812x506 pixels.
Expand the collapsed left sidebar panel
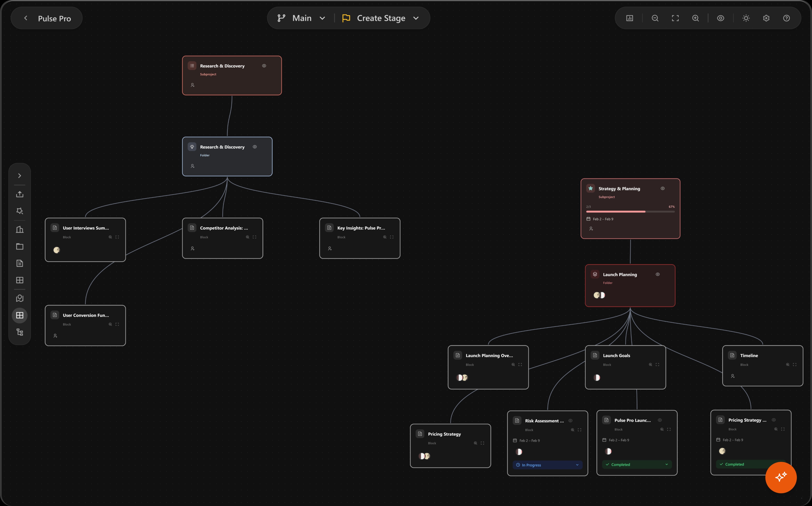point(20,175)
